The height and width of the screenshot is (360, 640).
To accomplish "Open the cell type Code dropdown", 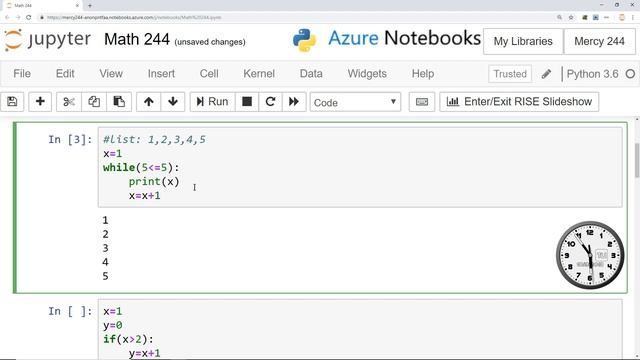I will point(355,102).
